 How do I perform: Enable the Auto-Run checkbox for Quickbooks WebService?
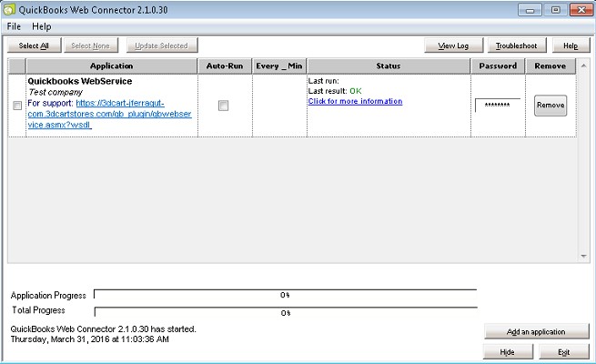[x=224, y=106]
